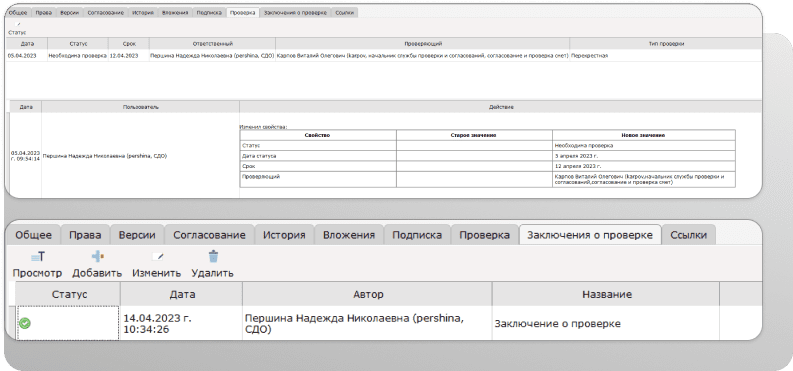The height and width of the screenshot is (371, 793).
Task: Open Заключения о проверке tab in upper panel
Action: 295,13
